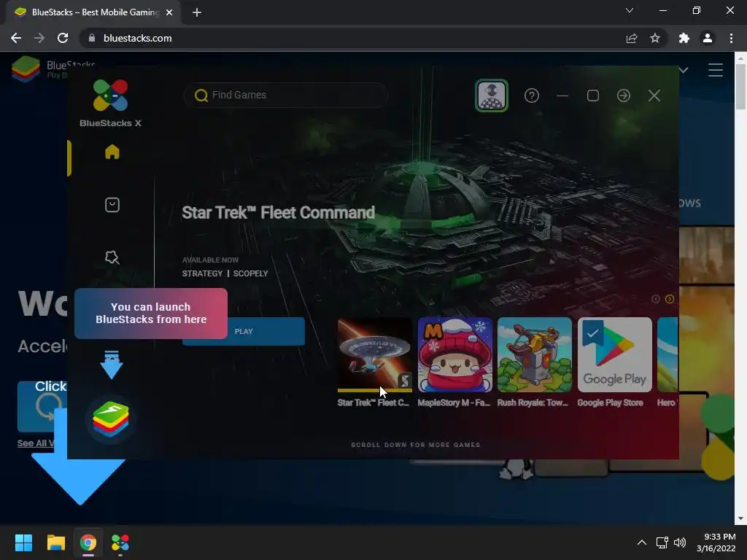
Task: Open the Chrome tab search dropdown
Action: pos(630,10)
